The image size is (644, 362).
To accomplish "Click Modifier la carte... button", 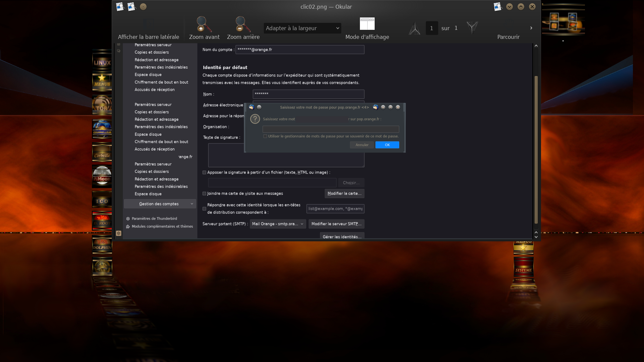I will point(344,193).
